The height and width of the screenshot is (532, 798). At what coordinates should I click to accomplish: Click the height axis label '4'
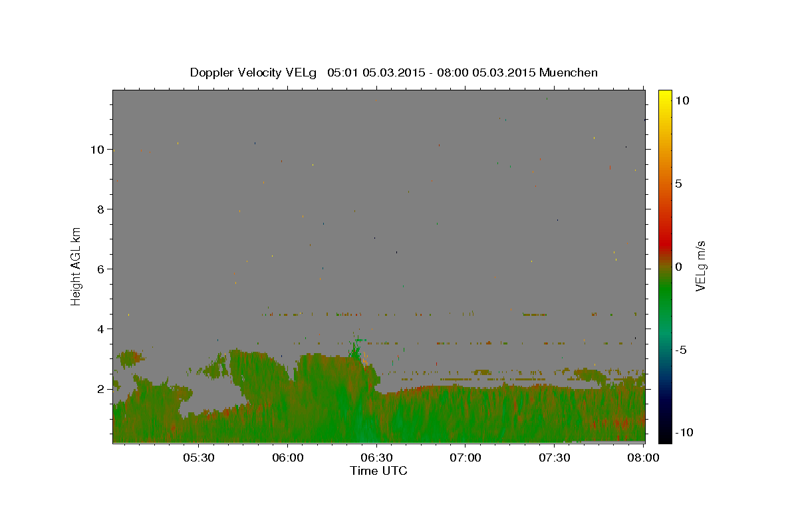(100, 329)
